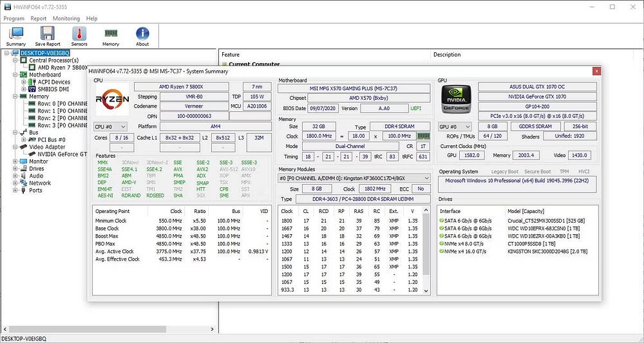Viewport: 644px width, 343px height.
Task: Click the down arrow of memory timings scrollbar
Action: point(426,291)
